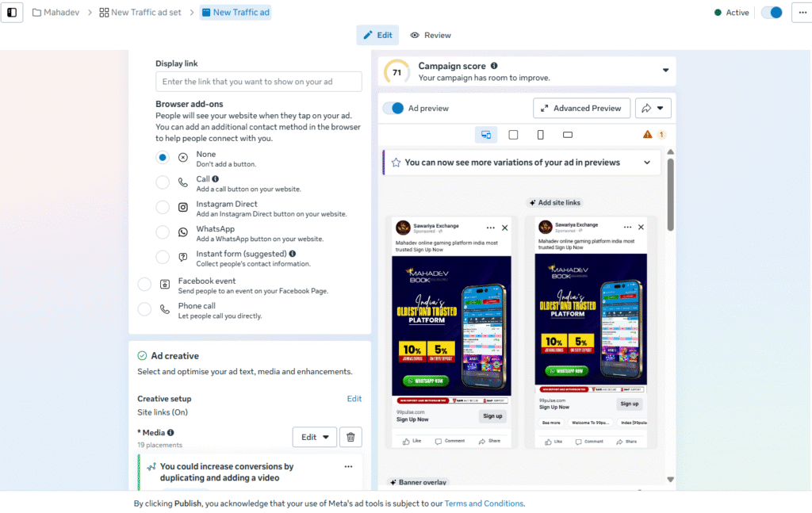Go to New Traffic ad set breadcrumb
This screenshot has height=513, width=812.
click(140, 13)
